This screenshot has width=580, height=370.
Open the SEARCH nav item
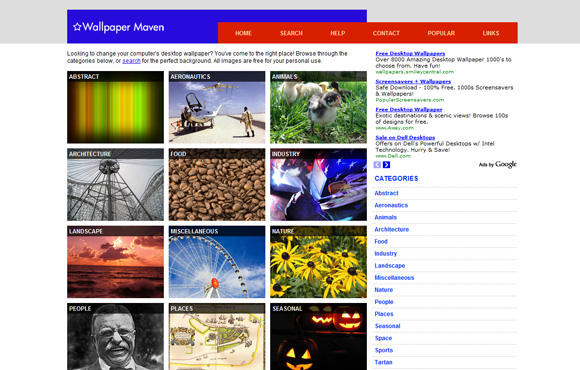tap(291, 33)
